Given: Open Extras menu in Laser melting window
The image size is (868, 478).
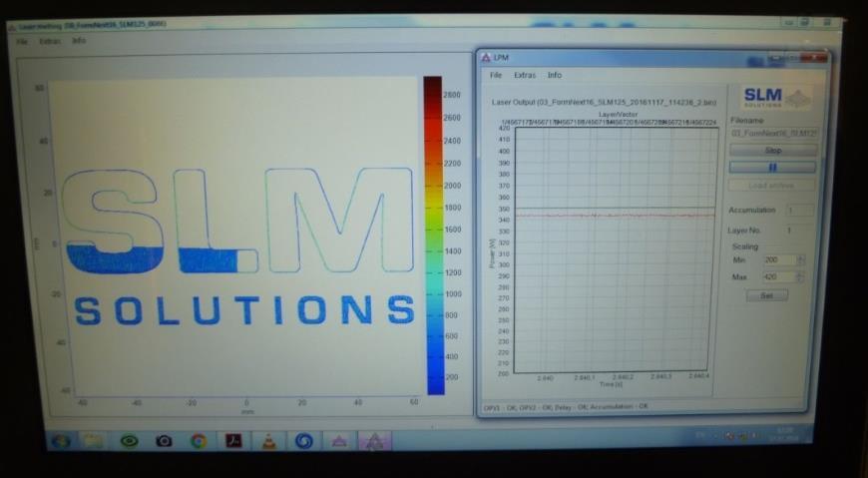Looking at the screenshot, I should click(49, 42).
